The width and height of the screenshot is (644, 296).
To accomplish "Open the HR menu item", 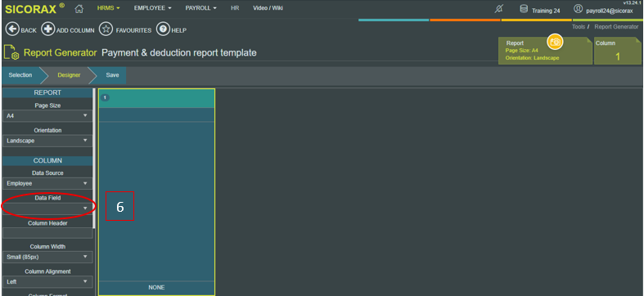I will [235, 8].
